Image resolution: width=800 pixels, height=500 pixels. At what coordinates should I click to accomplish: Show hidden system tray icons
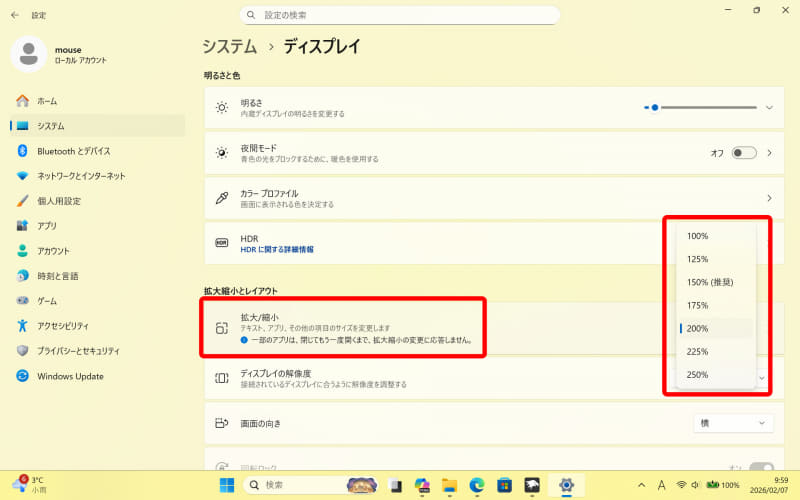pyautogui.click(x=641, y=485)
